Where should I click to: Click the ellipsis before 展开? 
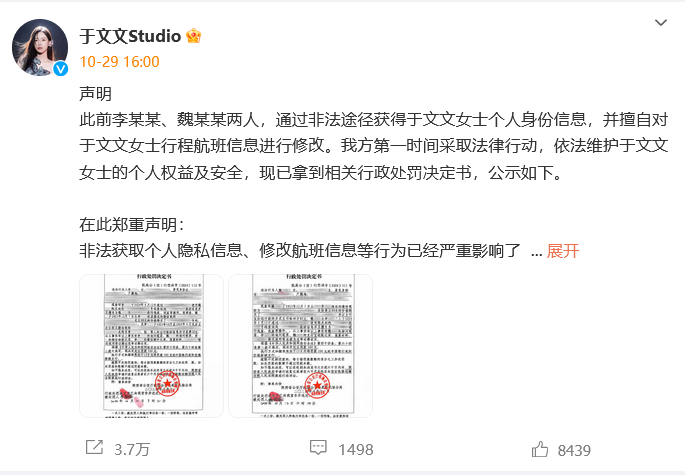(x=536, y=253)
